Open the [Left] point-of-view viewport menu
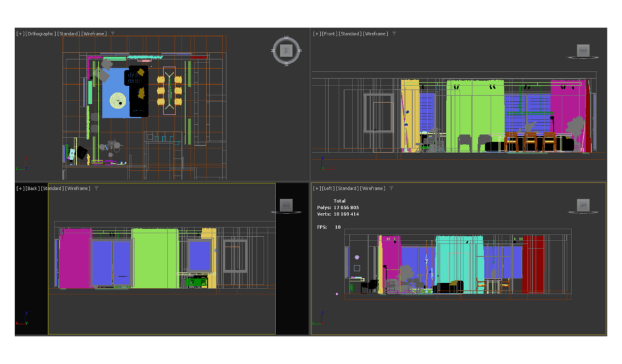622x364 pixels. click(x=328, y=189)
